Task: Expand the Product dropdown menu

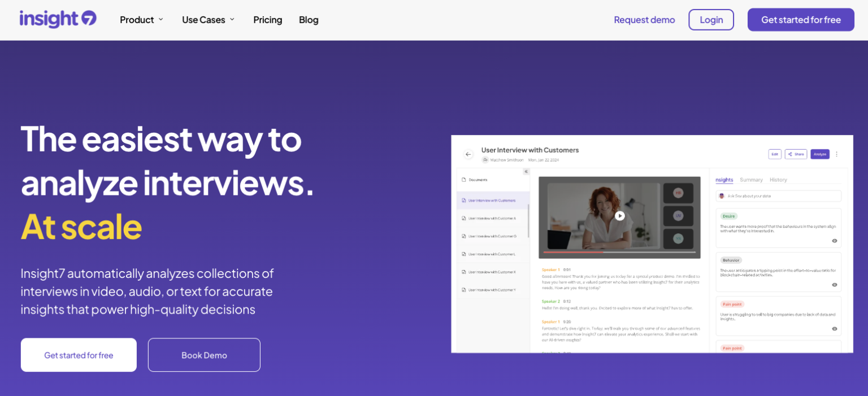Action: pyautogui.click(x=141, y=20)
